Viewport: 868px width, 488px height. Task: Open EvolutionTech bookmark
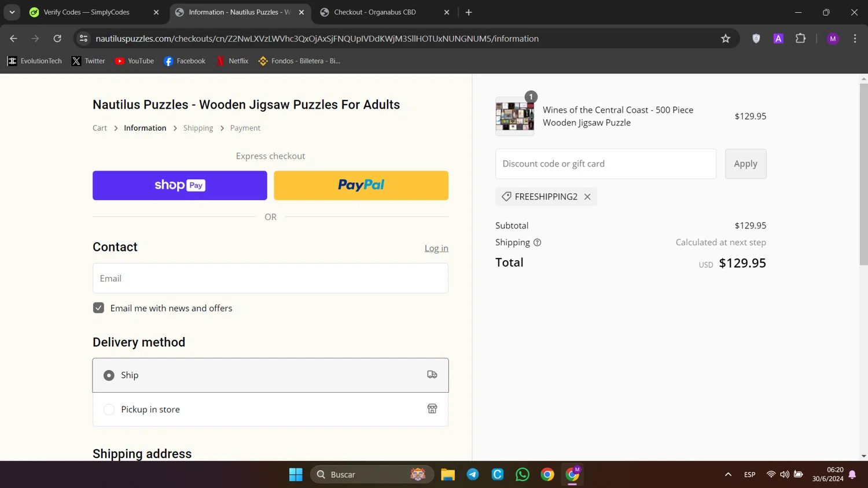(34, 61)
